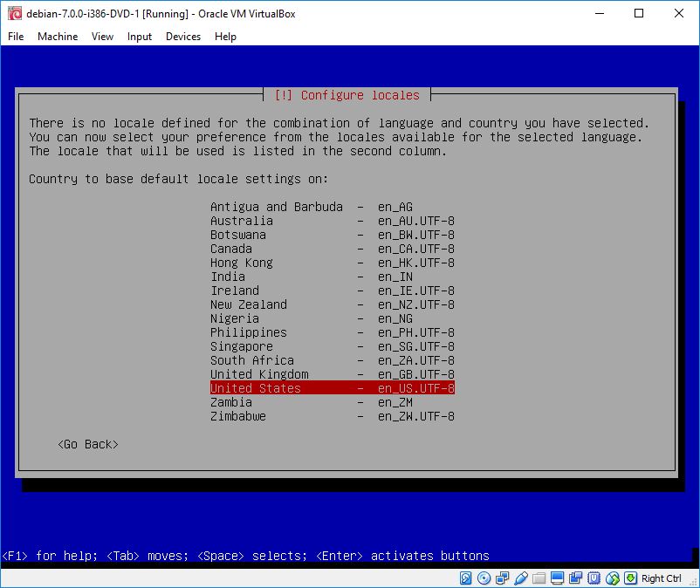Viewport: 700px width, 588px height.
Task: Click the Right Ctrl host key label
Action: point(662,578)
